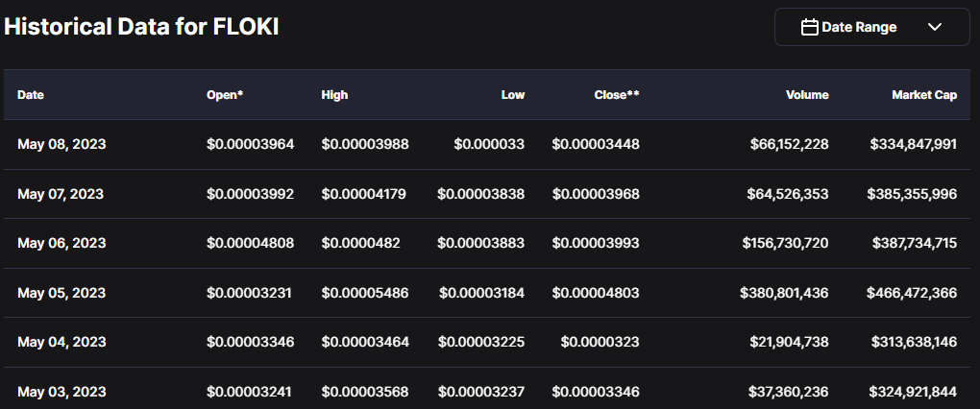980x409 pixels.
Task: Click the May 08, 2023 date cell
Action: point(61,144)
